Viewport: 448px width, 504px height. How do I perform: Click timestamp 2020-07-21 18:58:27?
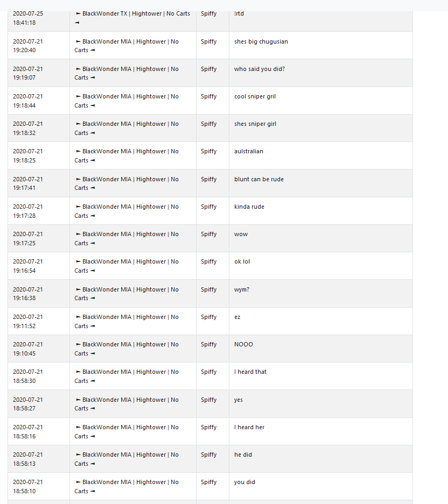pos(27,404)
